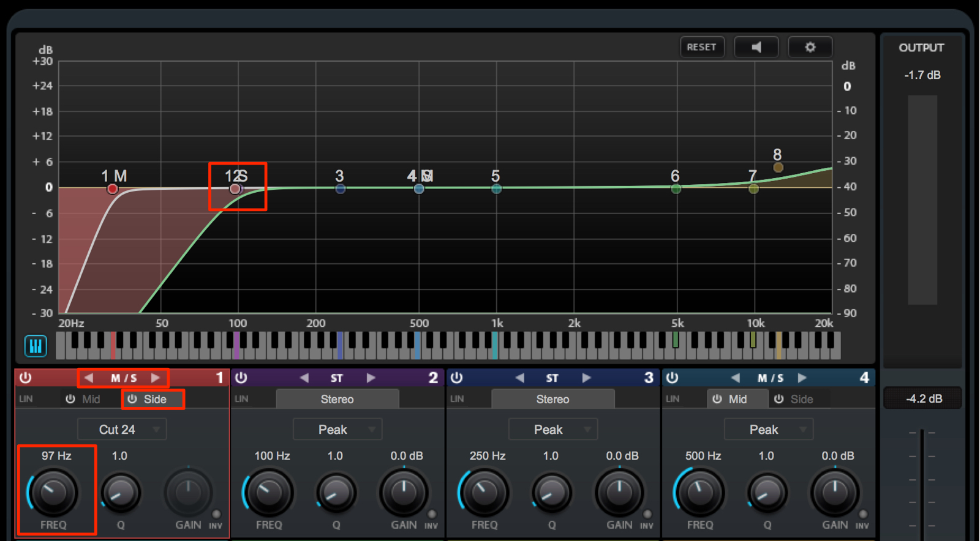
Task: Open band 2 Peak filter type dropdown
Action: [337, 430]
